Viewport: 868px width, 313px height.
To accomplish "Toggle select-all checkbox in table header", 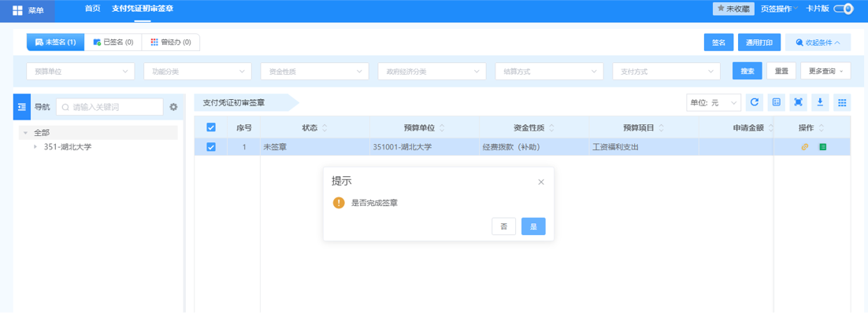I will coord(211,127).
